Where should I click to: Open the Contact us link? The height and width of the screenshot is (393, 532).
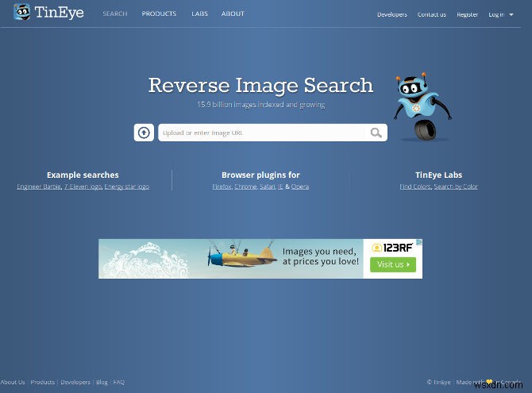tap(432, 14)
